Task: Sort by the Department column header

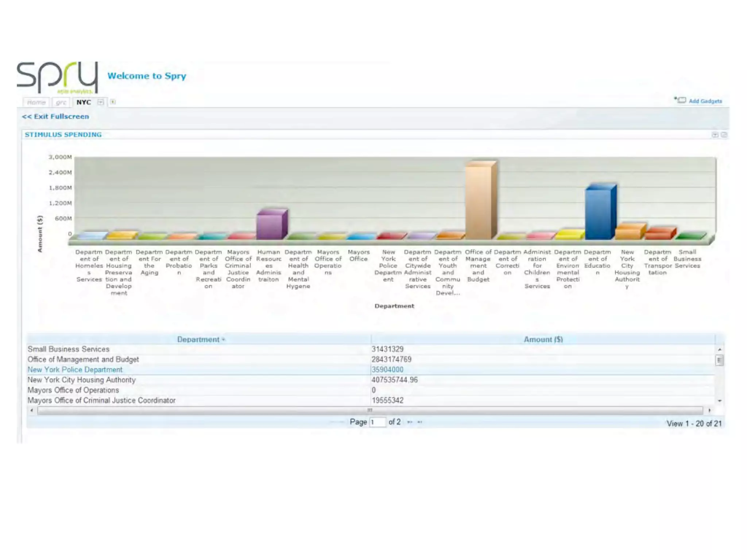Action: click(x=198, y=339)
